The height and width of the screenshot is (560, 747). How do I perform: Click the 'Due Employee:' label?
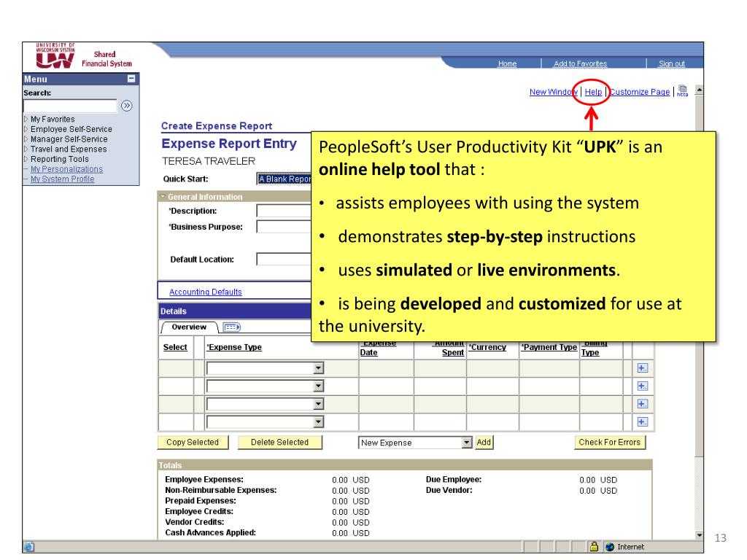click(x=454, y=480)
